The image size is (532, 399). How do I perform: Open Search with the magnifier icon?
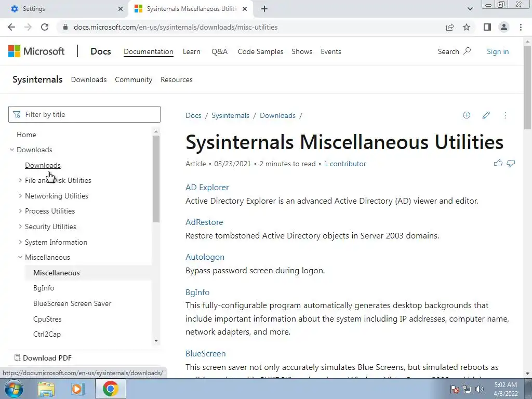[467, 51]
